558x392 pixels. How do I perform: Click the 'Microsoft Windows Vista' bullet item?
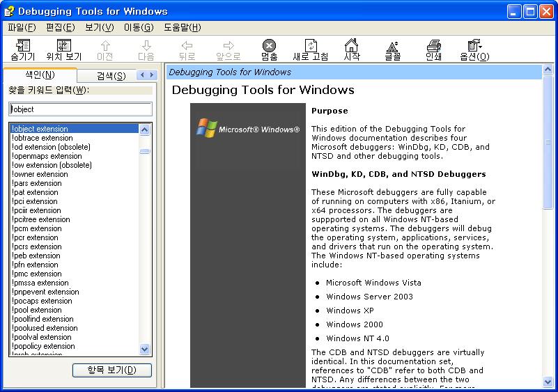(x=373, y=283)
